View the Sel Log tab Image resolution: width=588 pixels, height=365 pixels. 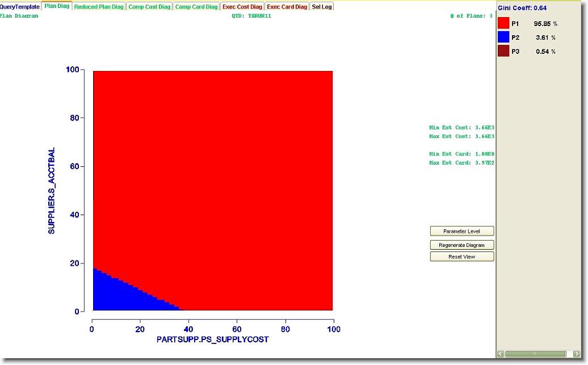pos(322,7)
